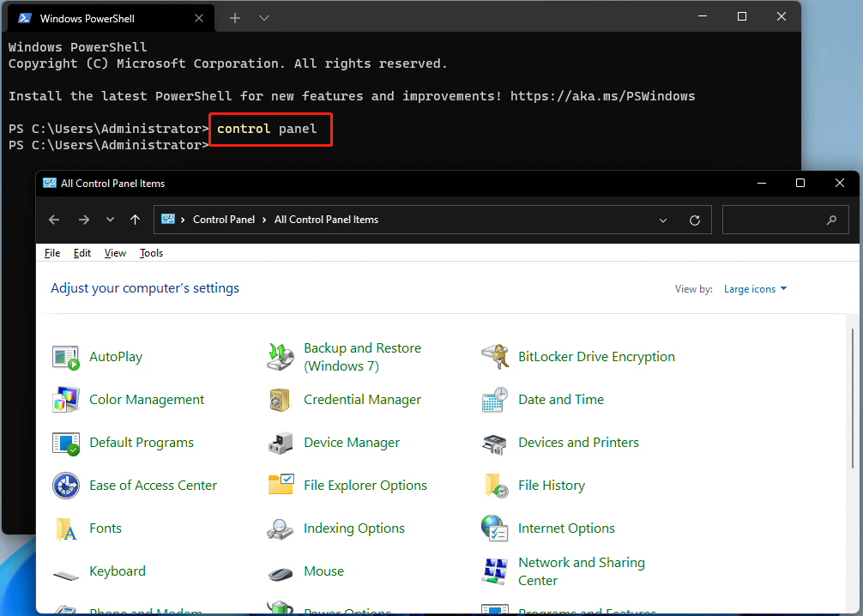The image size is (863, 616).
Task: Open the File menu
Action: coord(52,253)
